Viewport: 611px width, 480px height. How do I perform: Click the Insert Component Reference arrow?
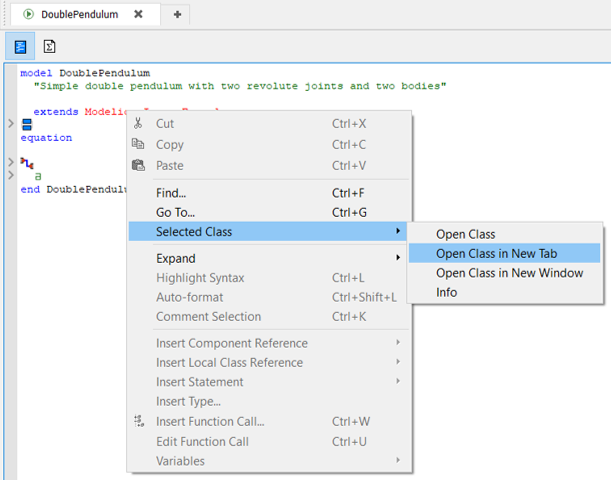(x=398, y=342)
